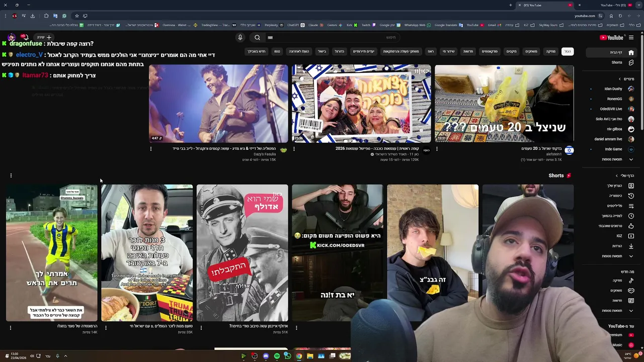Select the Football filter chip
644x362 pixels.
[x=340, y=51]
